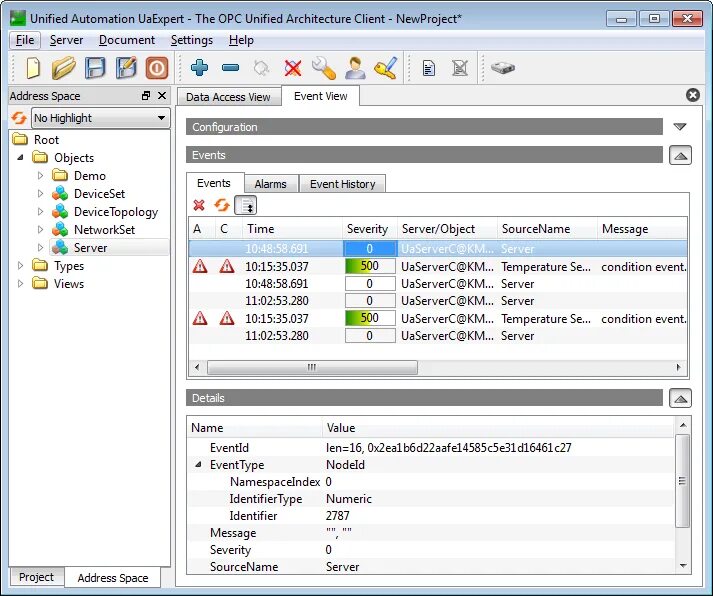Switch to the Event History tab
The height and width of the screenshot is (596, 713).
[342, 184]
